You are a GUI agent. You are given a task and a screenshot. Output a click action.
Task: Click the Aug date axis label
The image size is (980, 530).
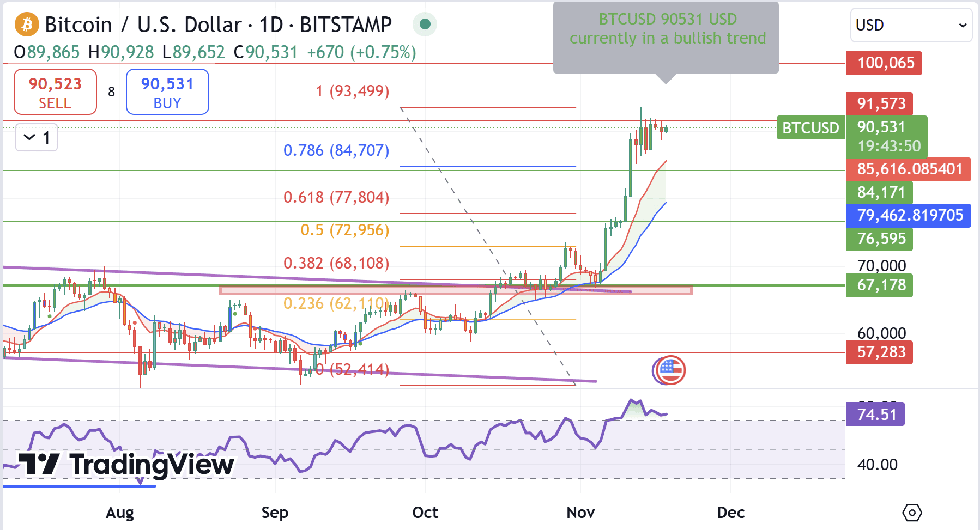coord(120,513)
